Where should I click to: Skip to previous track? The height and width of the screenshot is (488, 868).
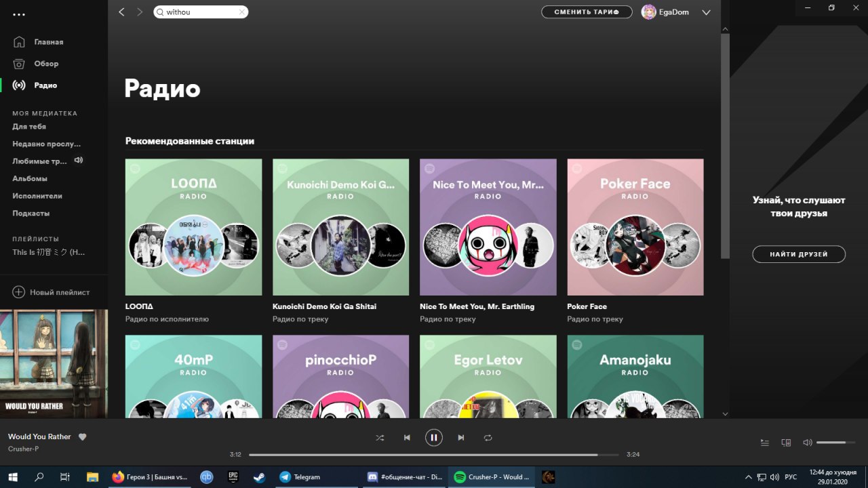pos(407,438)
